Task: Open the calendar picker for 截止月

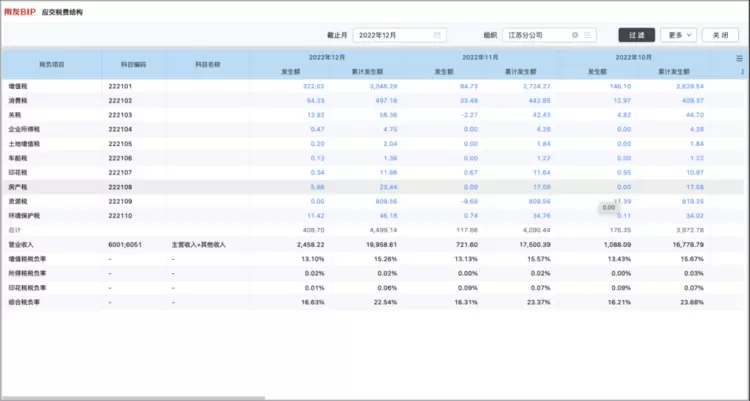Action: (438, 35)
